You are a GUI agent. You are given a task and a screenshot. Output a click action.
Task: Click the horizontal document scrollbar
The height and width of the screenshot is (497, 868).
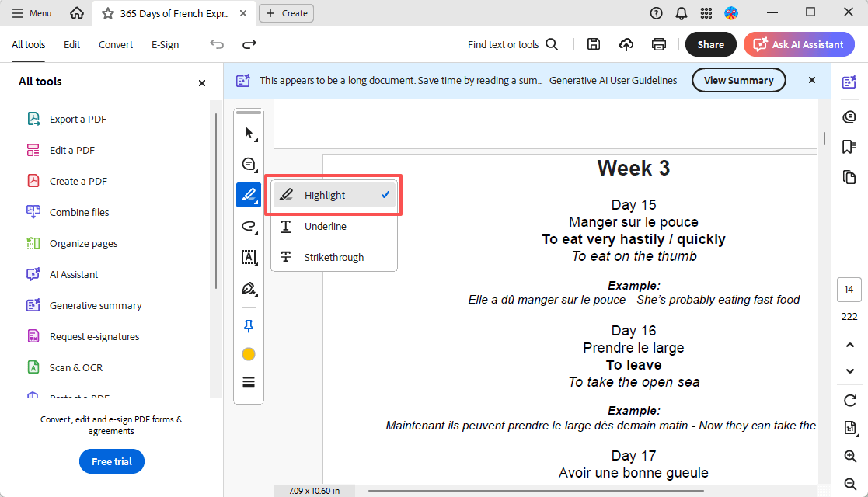pyautogui.click(x=536, y=490)
